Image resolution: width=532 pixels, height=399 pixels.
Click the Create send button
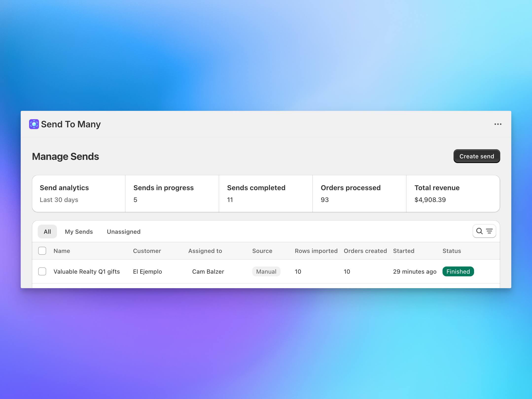click(x=476, y=156)
